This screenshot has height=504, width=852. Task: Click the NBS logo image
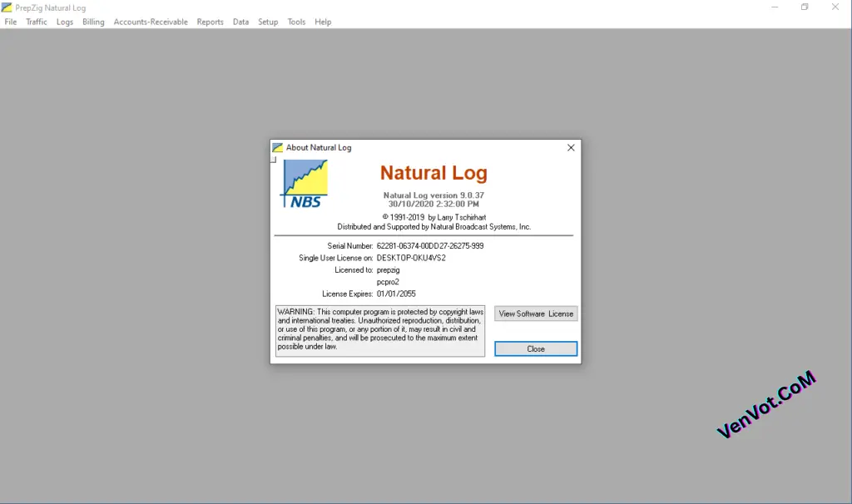(305, 184)
